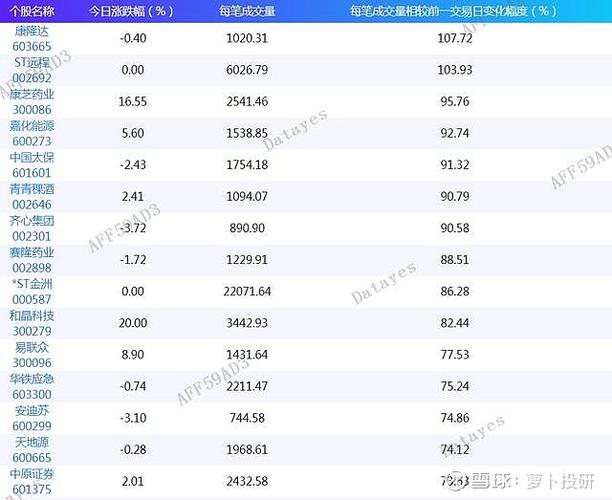Click the -0.74 change value for 华铁应急
The height and width of the screenshot is (500, 612).
coord(133,386)
